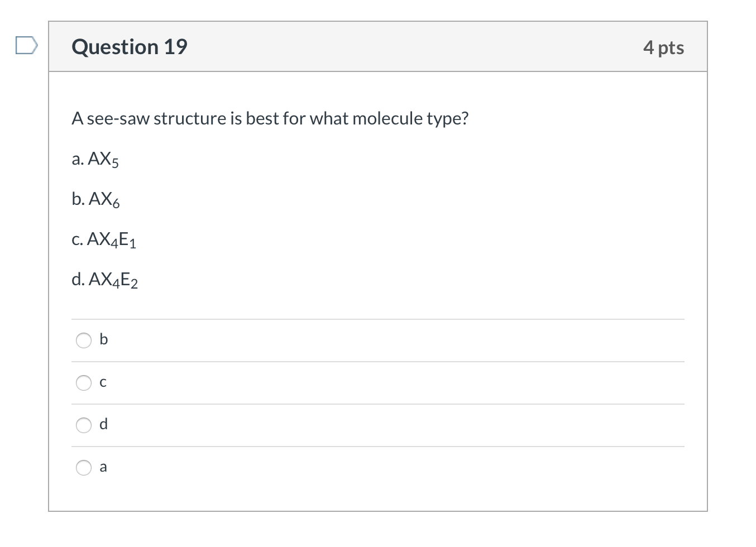Click the row containing answer choice d
The image size is (756, 547).
(377, 425)
